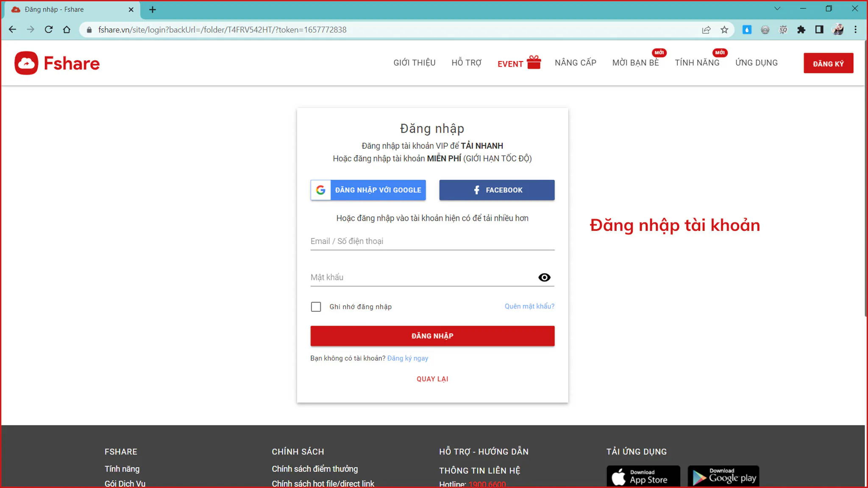Tick the Ghi nhớ đăng nhập checkbox
The width and height of the screenshot is (868, 488).
pyautogui.click(x=316, y=307)
